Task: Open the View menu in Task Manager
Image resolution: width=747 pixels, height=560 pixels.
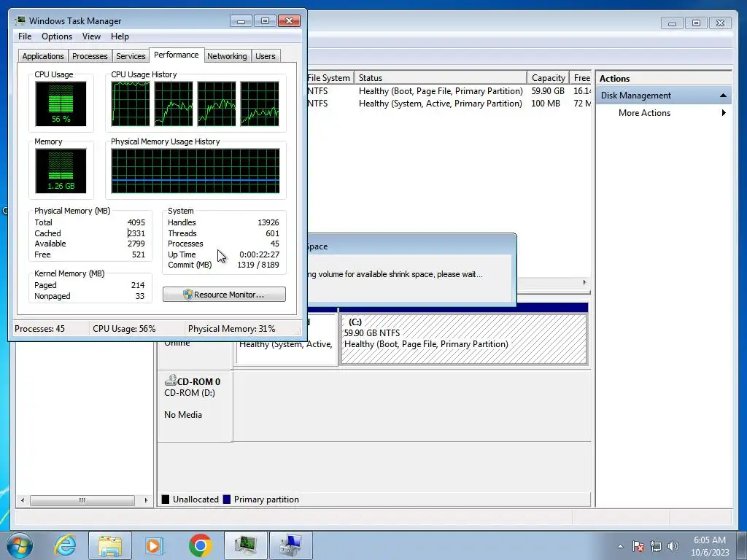Action: point(91,36)
